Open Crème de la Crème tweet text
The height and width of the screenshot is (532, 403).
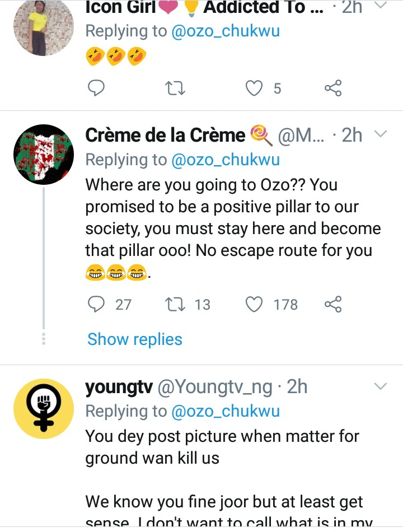pyautogui.click(x=232, y=218)
